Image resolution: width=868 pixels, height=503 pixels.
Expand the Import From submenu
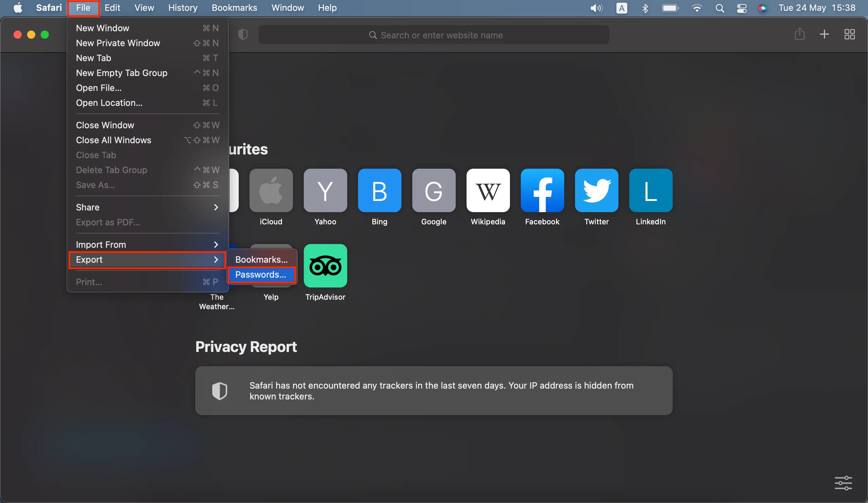[x=147, y=244]
